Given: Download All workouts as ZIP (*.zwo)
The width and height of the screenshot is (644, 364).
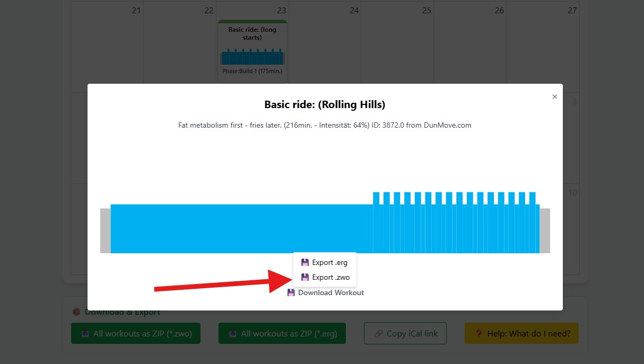Looking at the screenshot, I should [x=136, y=333].
